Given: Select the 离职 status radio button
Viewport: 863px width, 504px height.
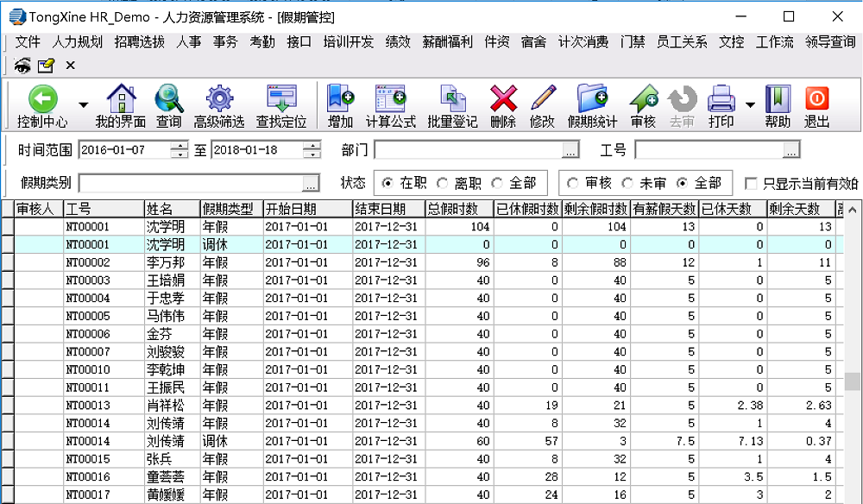Looking at the screenshot, I should click(443, 183).
